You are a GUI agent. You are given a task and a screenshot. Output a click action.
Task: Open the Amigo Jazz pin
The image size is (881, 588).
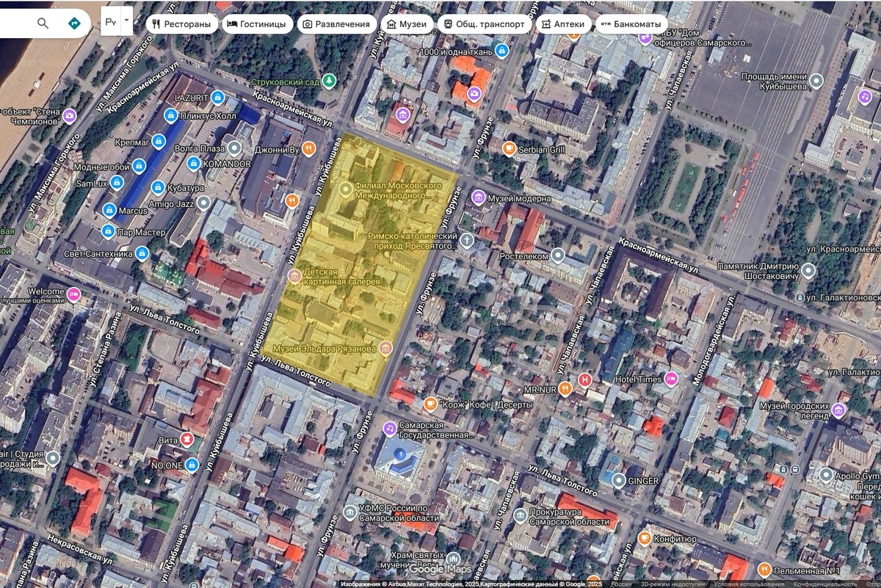pos(203,202)
